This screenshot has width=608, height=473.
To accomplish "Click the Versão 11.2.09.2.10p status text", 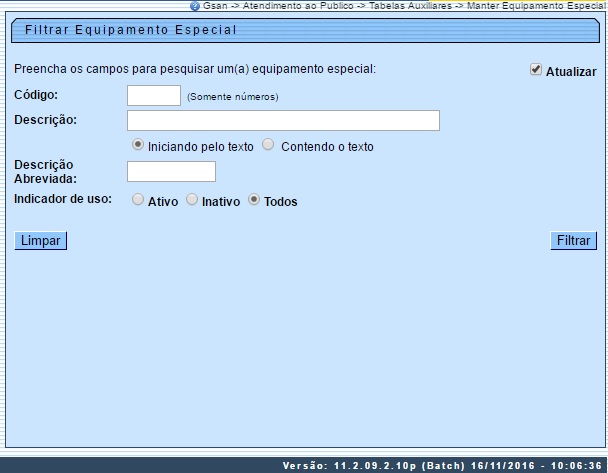I will (x=442, y=466).
